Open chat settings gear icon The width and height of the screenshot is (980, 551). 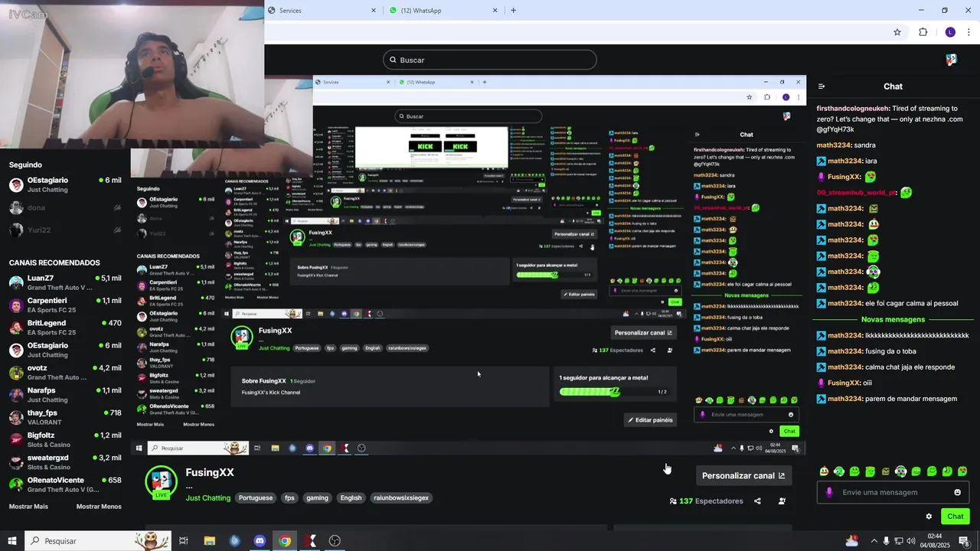pyautogui.click(x=929, y=517)
